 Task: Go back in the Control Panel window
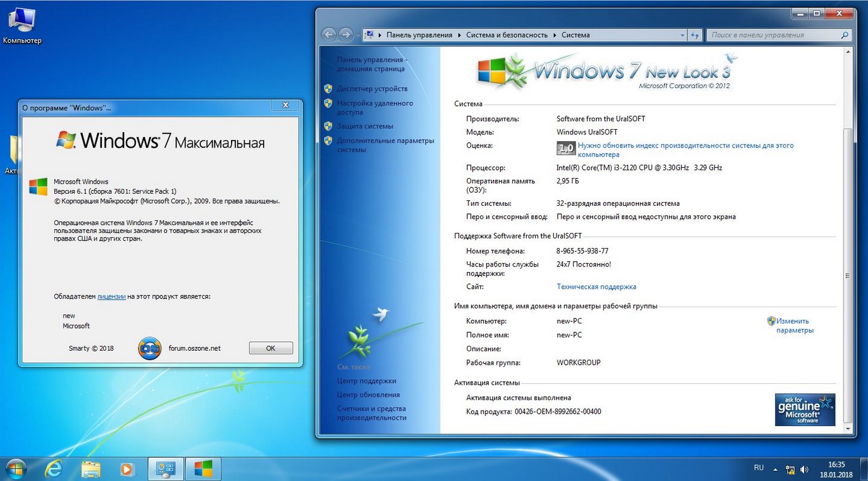tap(329, 35)
